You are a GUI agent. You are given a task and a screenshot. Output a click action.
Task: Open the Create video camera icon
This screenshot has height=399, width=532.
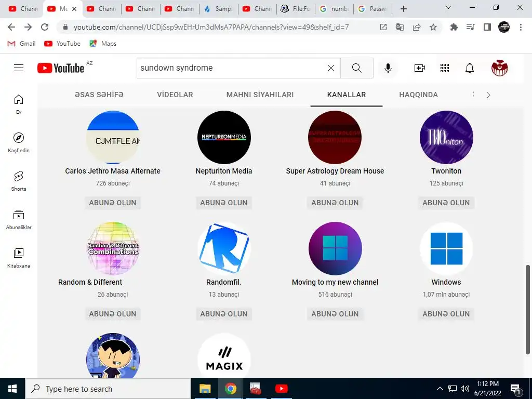[x=420, y=68]
